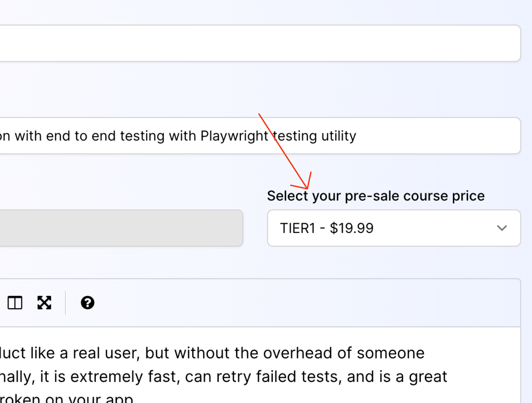This screenshot has height=403, width=532.
Task: Toggle fullscreen mode in the editor toolbar
Action: click(44, 303)
